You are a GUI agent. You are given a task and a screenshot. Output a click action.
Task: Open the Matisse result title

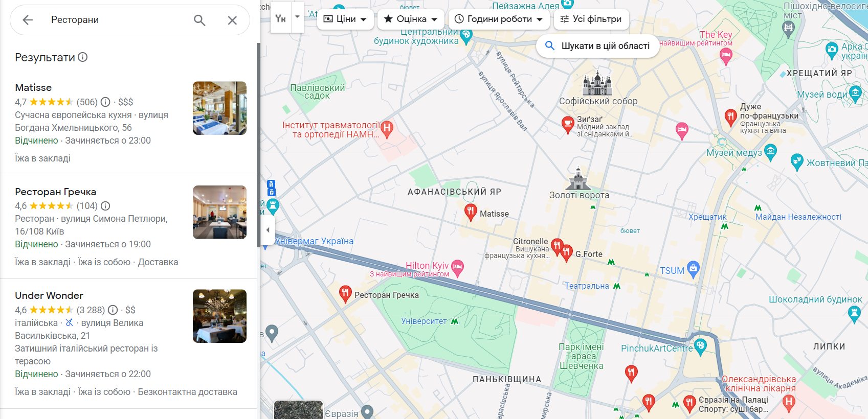33,87
